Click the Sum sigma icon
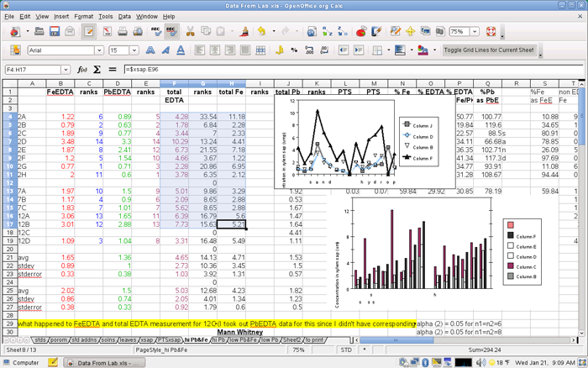Viewport: 588px width, 368px height. pyautogui.click(x=98, y=69)
